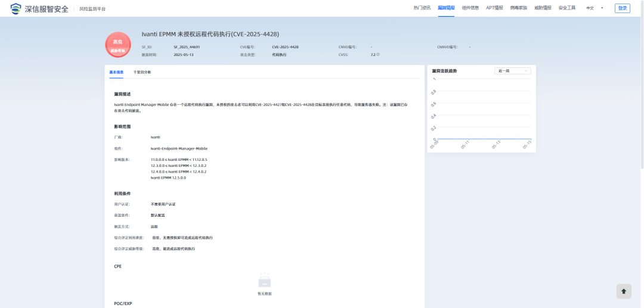644x308 pixels.
Task: Click the 漏洞描述 section heading
Action: point(122,94)
